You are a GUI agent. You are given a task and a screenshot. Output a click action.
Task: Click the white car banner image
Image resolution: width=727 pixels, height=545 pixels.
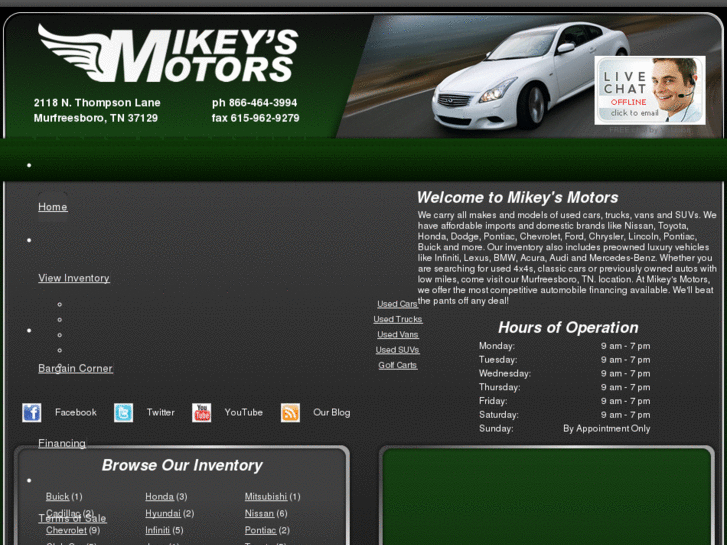(x=529, y=77)
